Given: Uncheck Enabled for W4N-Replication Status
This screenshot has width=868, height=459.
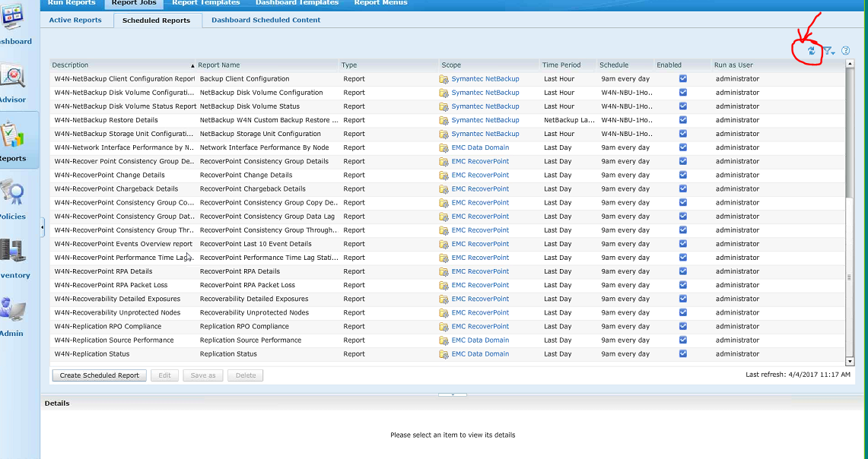Looking at the screenshot, I should [683, 354].
